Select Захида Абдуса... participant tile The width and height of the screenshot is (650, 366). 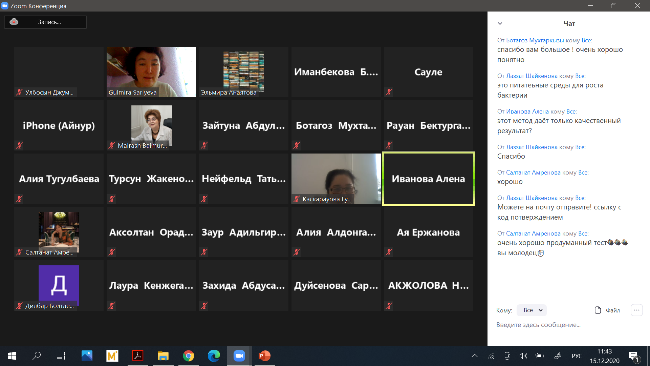[243, 286]
